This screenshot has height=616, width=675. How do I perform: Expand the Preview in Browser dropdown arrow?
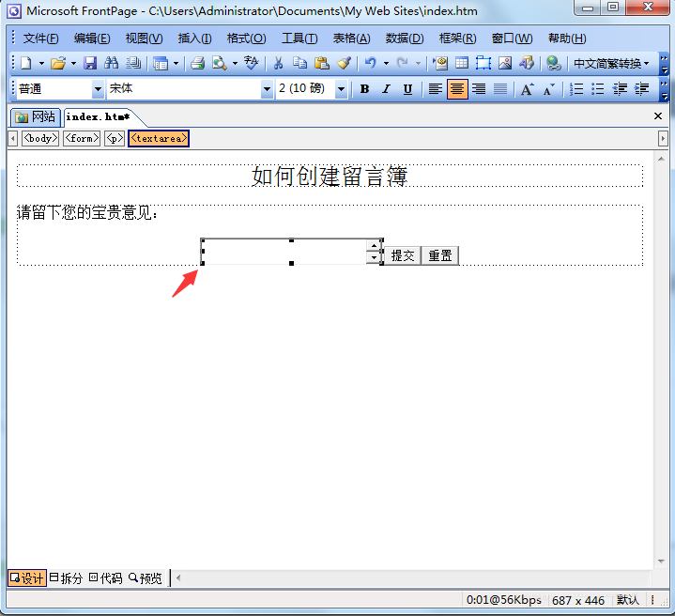235,63
